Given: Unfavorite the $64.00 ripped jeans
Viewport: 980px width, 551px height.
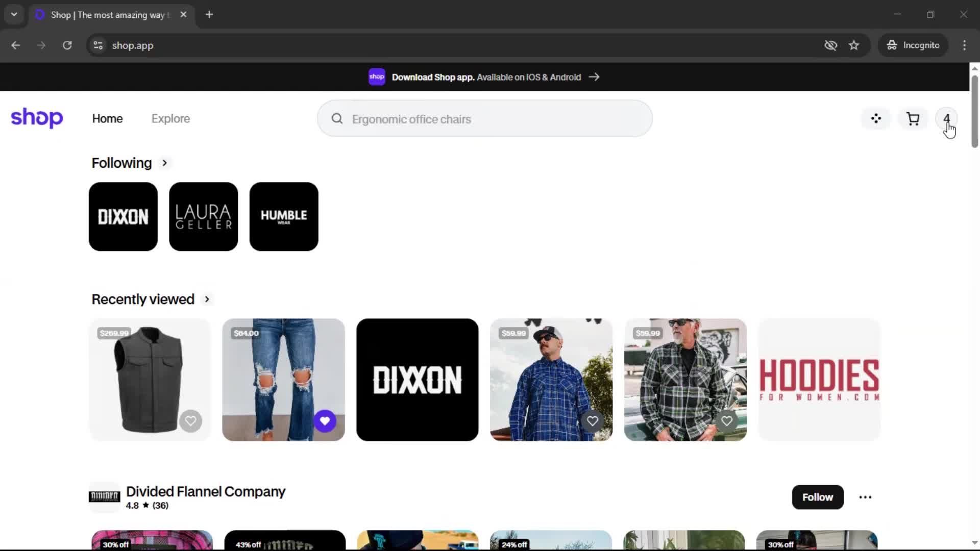Looking at the screenshot, I should coord(325,421).
